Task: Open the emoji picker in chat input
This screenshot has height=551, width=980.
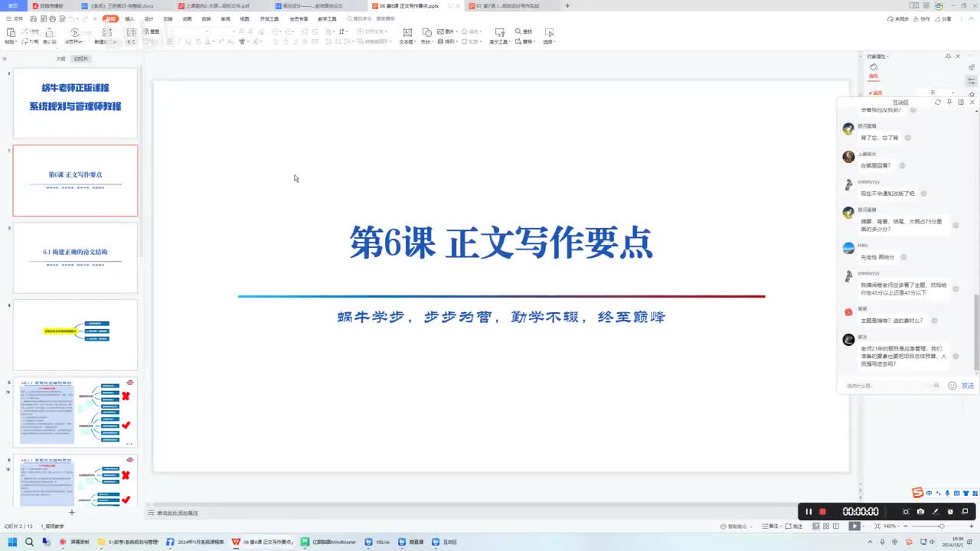Action: [952, 386]
